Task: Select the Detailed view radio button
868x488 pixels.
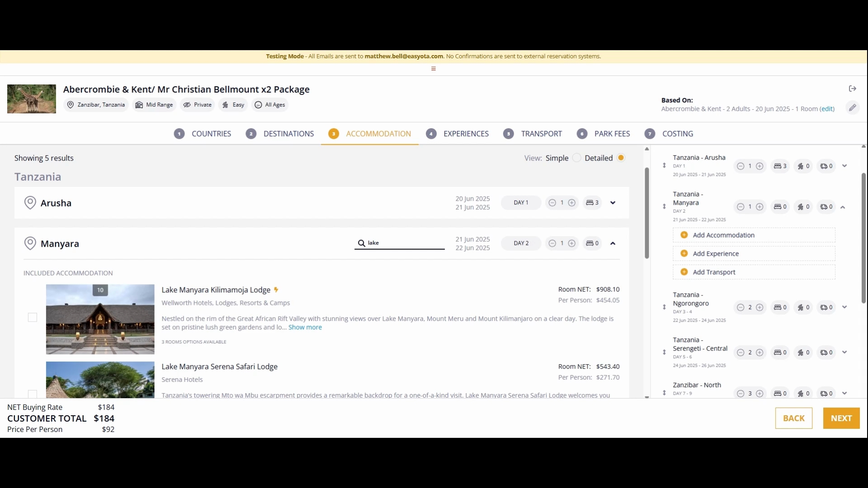Action: (621, 158)
